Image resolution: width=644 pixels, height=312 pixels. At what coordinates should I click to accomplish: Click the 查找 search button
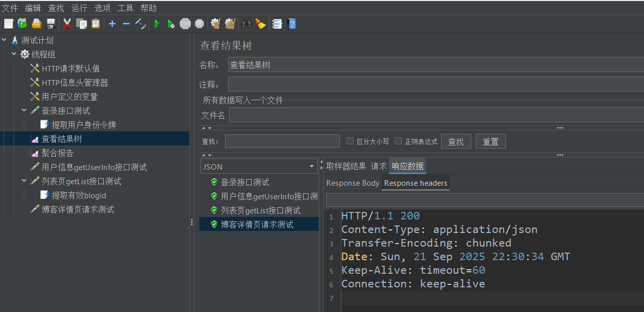coord(456,141)
